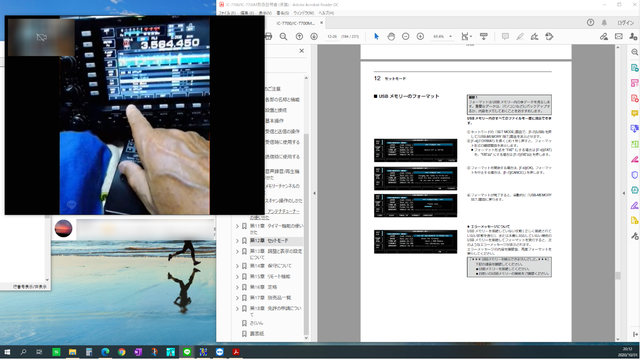Go to next page with down arrow
Viewport: 640px width, 360px height.
click(x=314, y=36)
